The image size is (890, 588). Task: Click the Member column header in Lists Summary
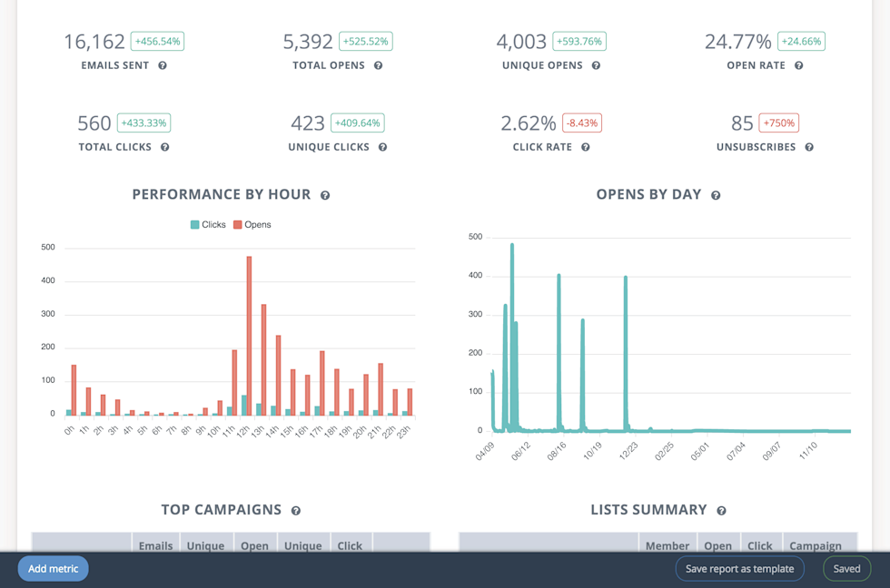(667, 545)
